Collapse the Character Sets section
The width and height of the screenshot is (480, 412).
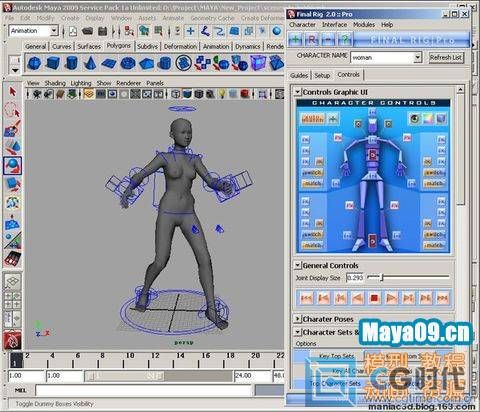click(298, 332)
